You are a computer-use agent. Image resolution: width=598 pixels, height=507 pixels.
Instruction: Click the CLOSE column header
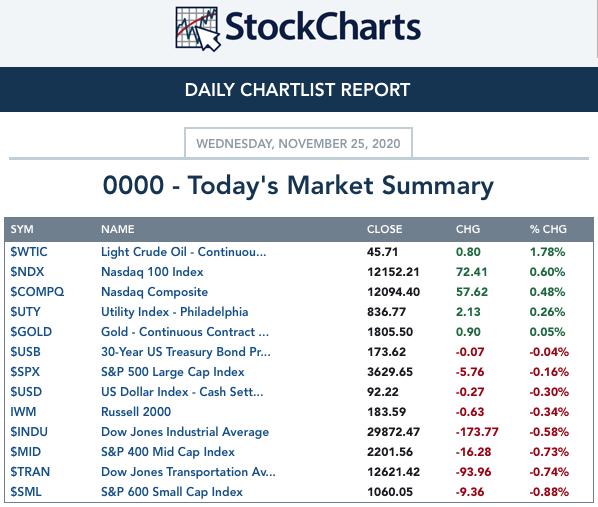pyautogui.click(x=384, y=229)
